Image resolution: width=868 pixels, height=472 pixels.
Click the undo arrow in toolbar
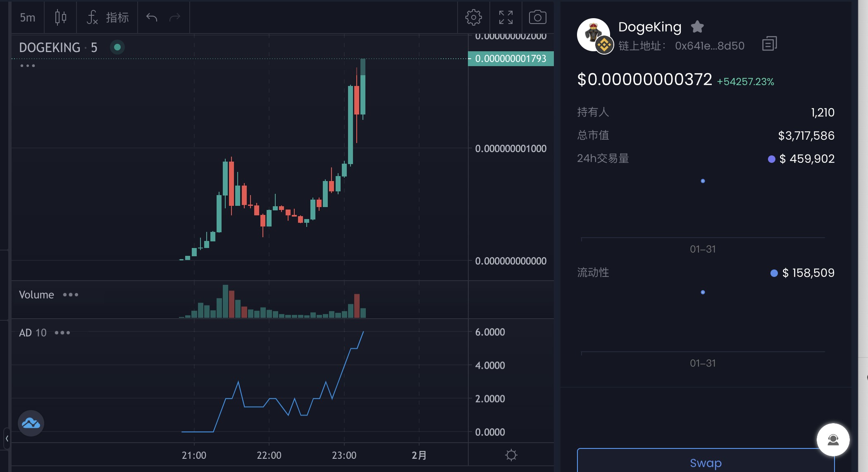(x=152, y=17)
